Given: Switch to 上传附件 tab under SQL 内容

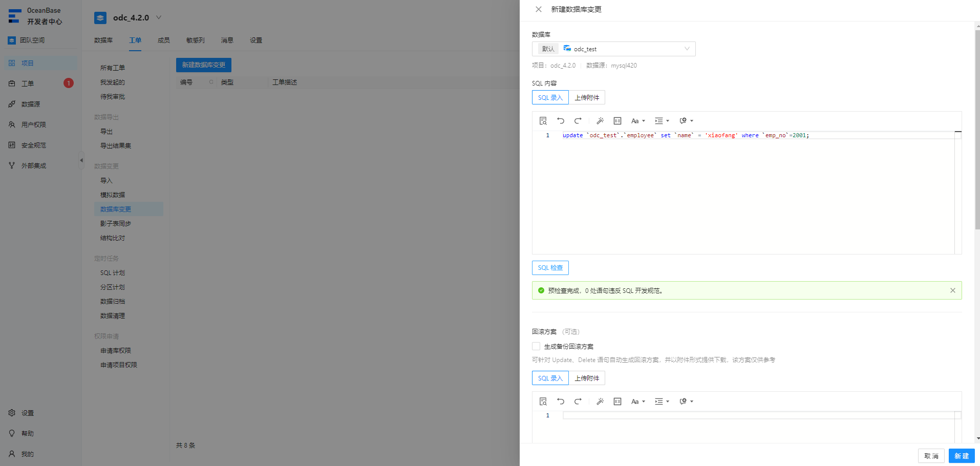Looking at the screenshot, I should point(587,97).
